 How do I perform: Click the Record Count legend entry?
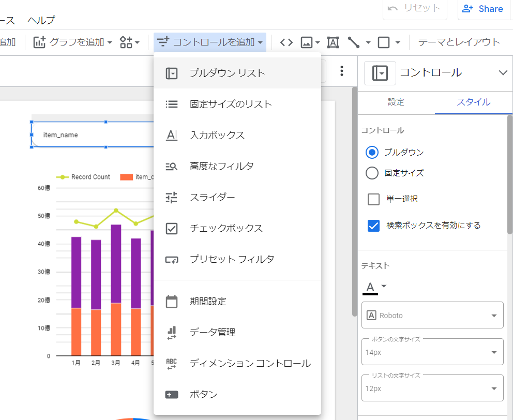(x=83, y=177)
